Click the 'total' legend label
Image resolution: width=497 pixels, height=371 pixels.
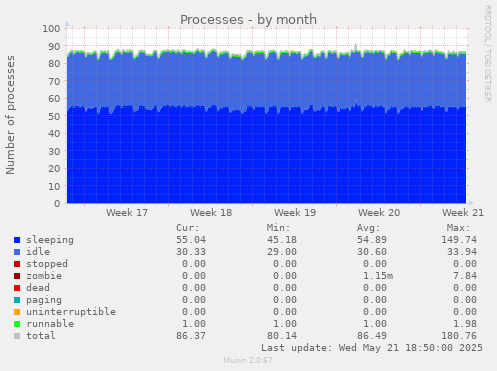(x=41, y=336)
